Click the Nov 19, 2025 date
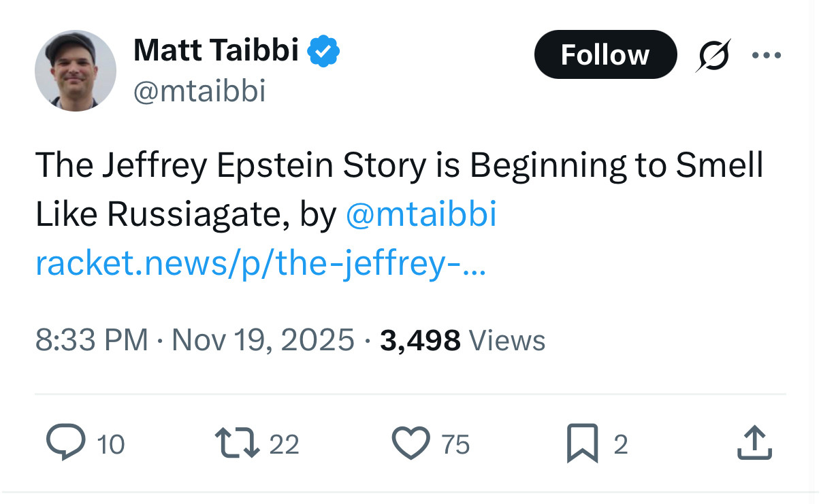The image size is (821, 504). pyautogui.click(x=263, y=339)
